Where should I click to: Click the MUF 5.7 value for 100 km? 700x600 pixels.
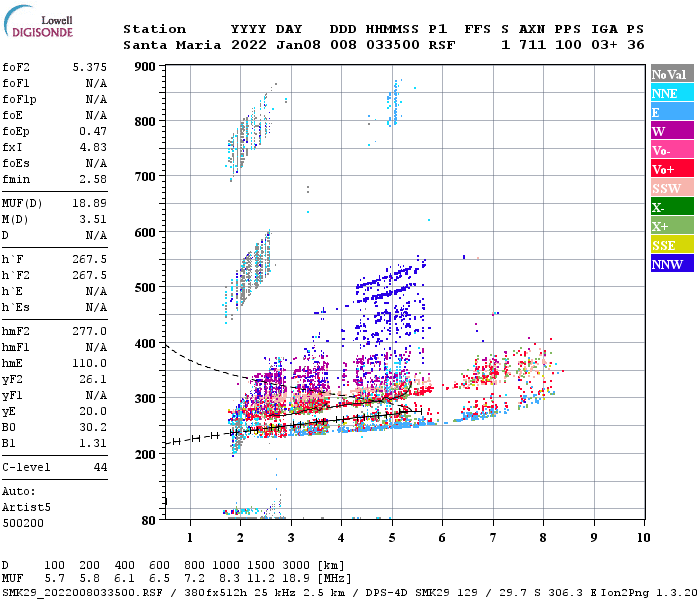tap(54, 579)
